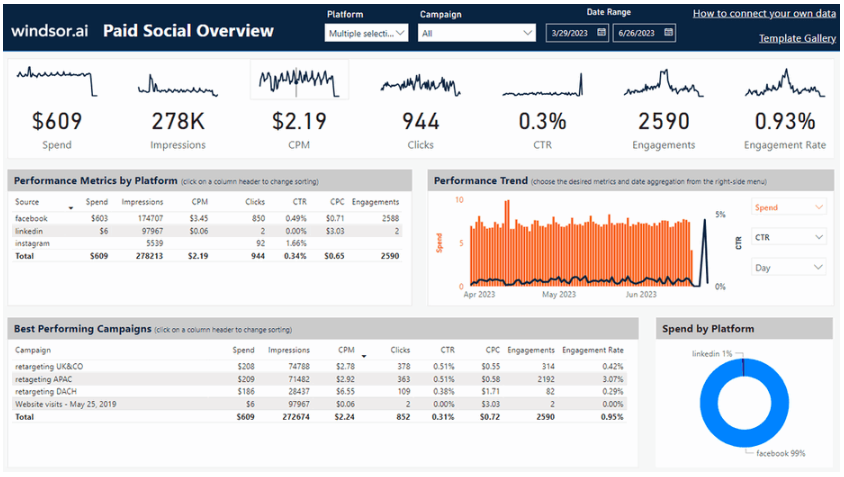Sort campaigns table by Engagement Rate header

[x=593, y=350]
